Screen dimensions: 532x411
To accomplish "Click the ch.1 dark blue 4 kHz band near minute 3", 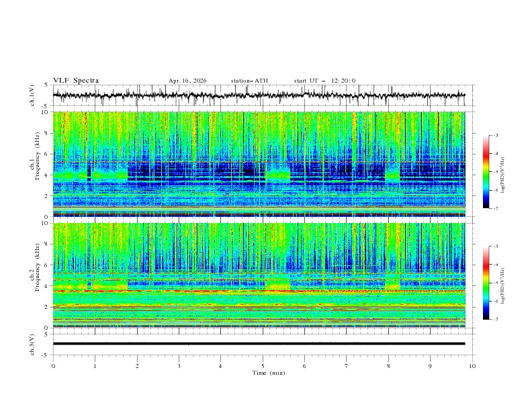I will click(179, 171).
